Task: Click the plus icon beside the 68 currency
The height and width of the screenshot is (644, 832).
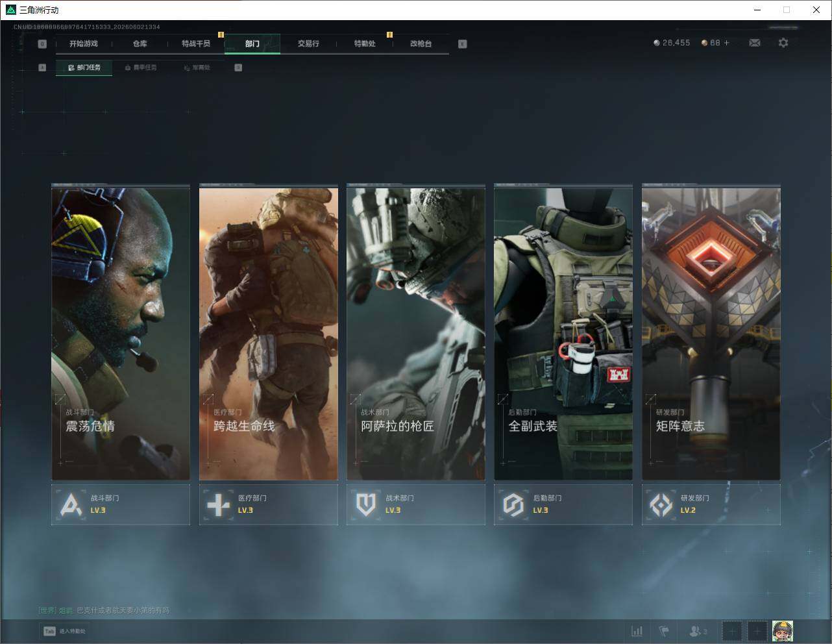Action: pyautogui.click(x=726, y=43)
